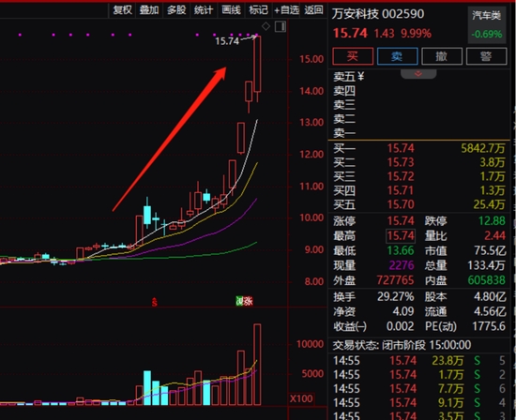Click the 现量 value 2276
Viewport: 516px width, 420px height.
point(402,265)
